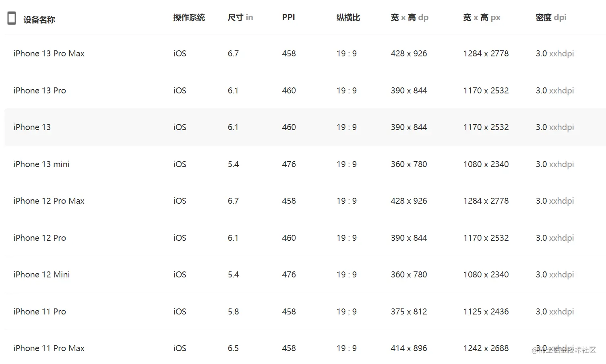606x364 pixels.
Task: Click 1284 x 2778 in first row
Action: (486, 54)
